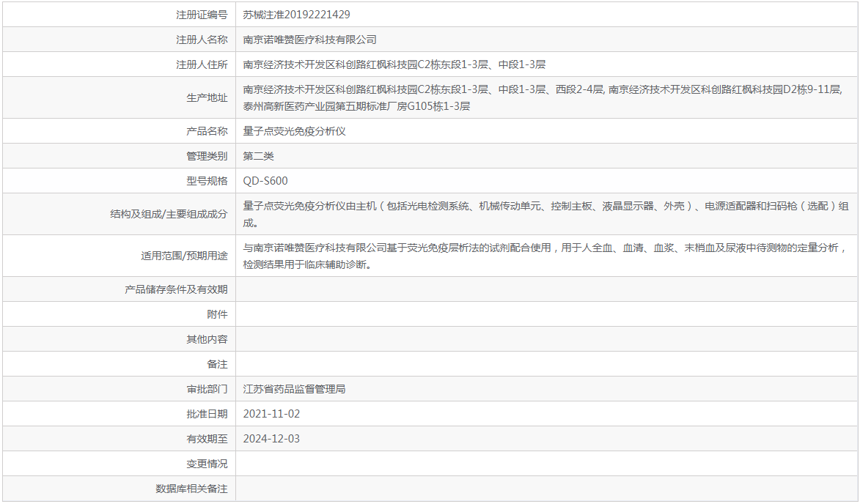Click the 批准日期 label
This screenshot has height=504, width=860.
click(207, 414)
